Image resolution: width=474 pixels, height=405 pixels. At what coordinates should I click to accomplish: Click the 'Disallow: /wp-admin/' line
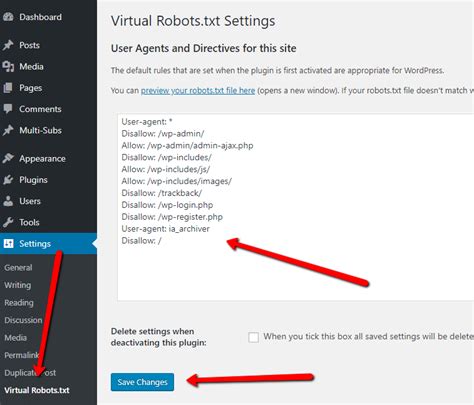163,134
